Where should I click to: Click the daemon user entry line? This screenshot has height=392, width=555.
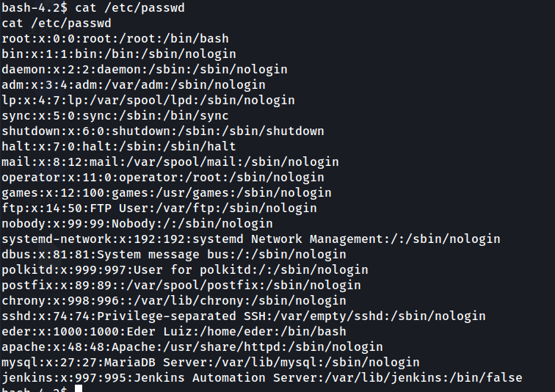click(144, 69)
